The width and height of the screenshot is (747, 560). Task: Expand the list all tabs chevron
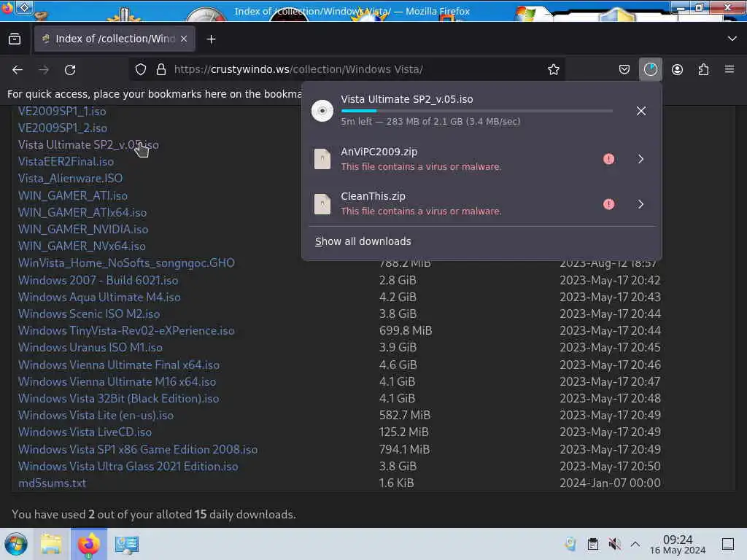732,39
